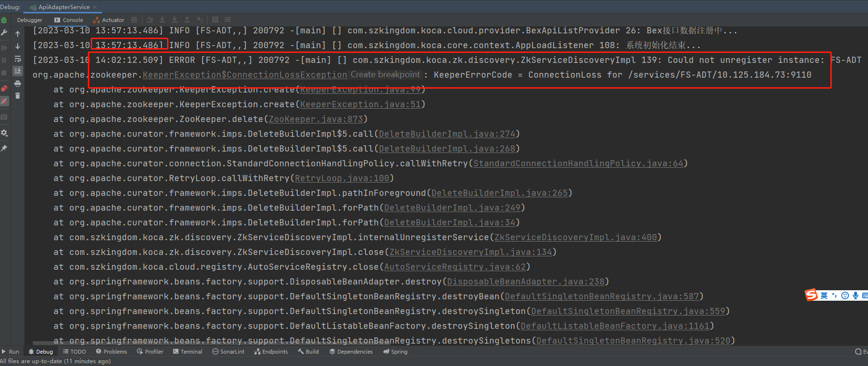Toggle Mute Breakpoints in left toolbar
Image resolution: width=868 pixels, height=366 pixels.
pyautogui.click(x=4, y=101)
